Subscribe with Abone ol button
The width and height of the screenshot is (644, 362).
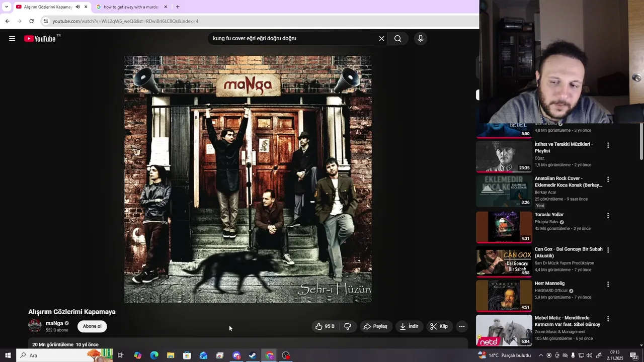coord(92,326)
